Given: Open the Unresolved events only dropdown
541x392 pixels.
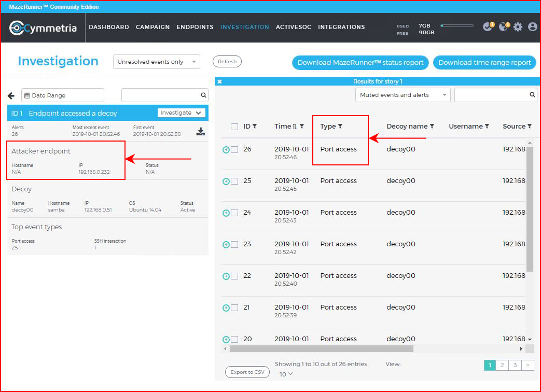Looking at the screenshot, I should click(157, 62).
